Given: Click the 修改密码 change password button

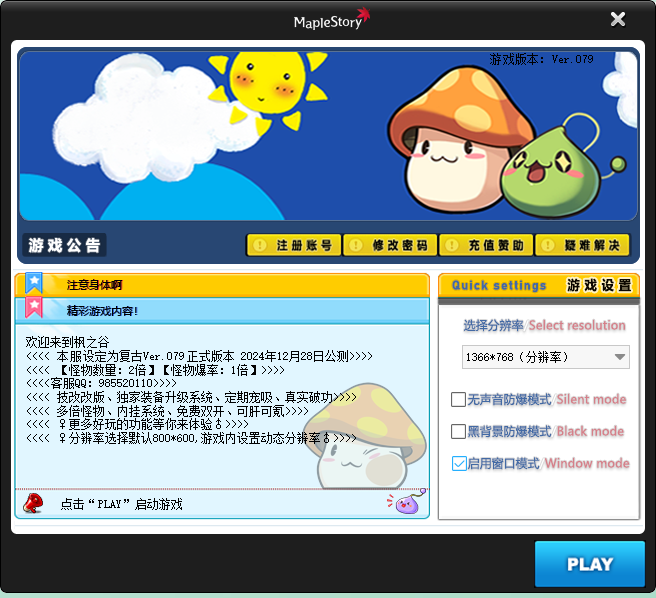Looking at the screenshot, I should tap(390, 245).
